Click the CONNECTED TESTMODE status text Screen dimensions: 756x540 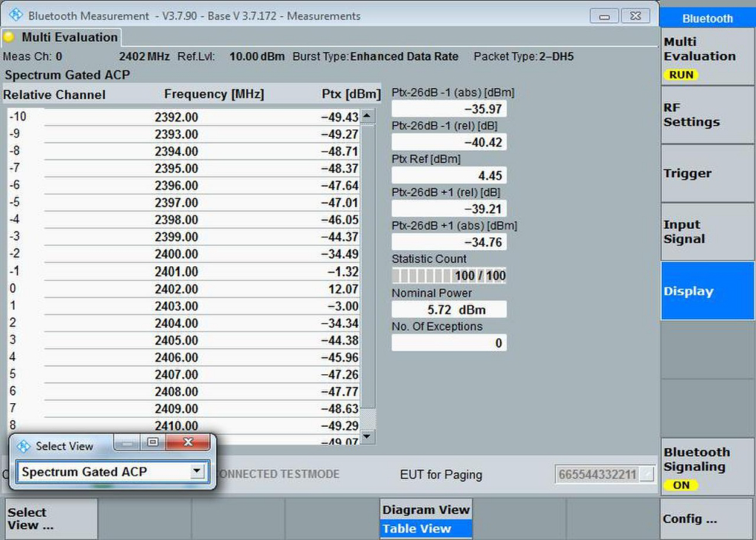[x=279, y=474]
